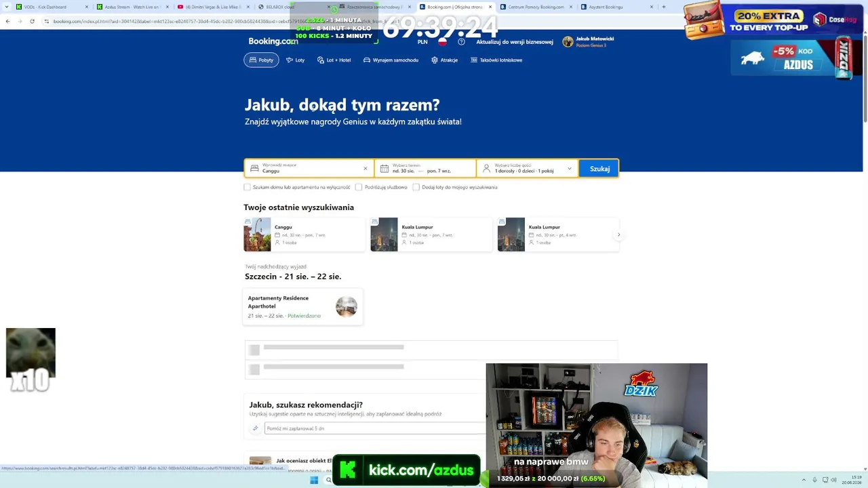
Task: Click the Booking.com logo
Action: pyautogui.click(x=273, y=41)
